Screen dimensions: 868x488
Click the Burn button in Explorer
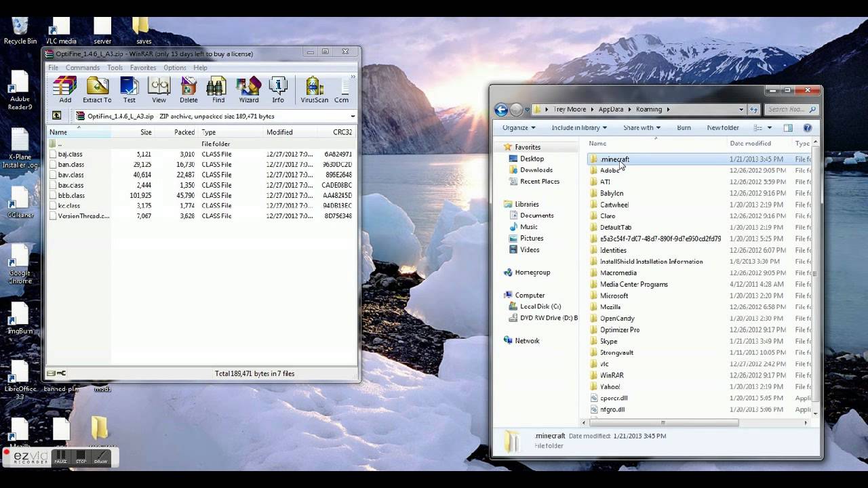click(x=684, y=127)
